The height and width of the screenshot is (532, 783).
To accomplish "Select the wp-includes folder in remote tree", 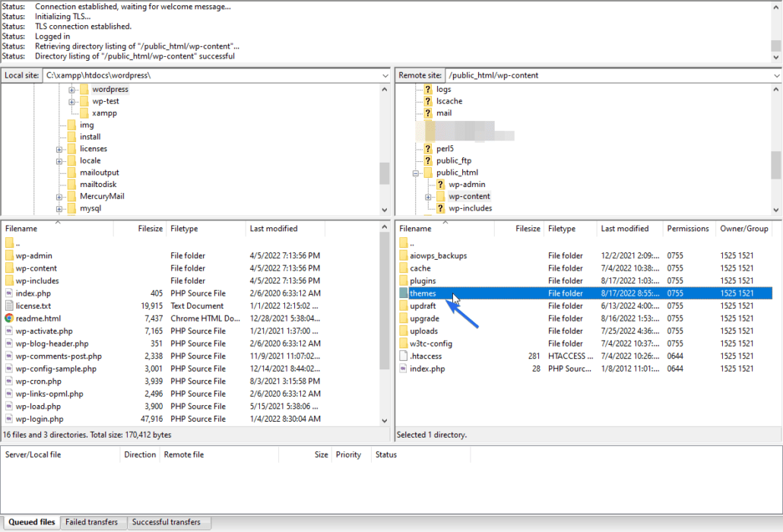I will click(x=470, y=208).
